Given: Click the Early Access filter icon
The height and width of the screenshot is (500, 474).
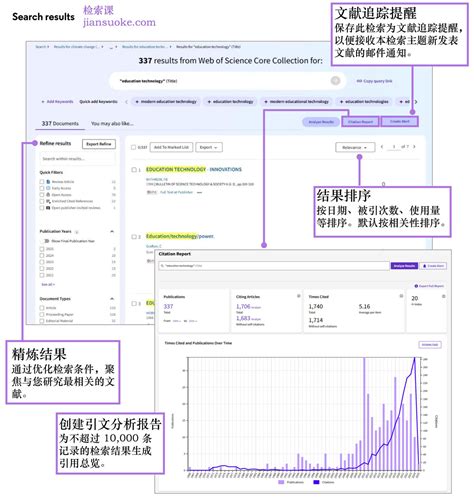Looking at the screenshot, I should [48, 188].
